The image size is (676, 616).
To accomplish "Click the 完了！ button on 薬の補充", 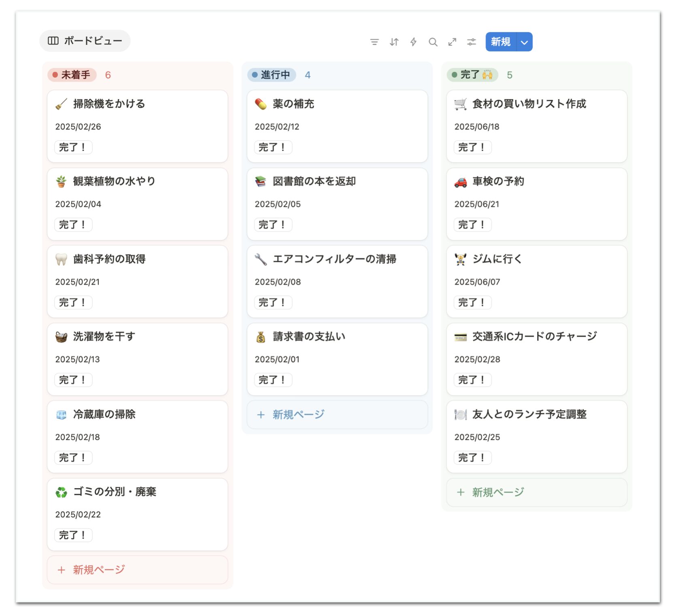I will [273, 147].
